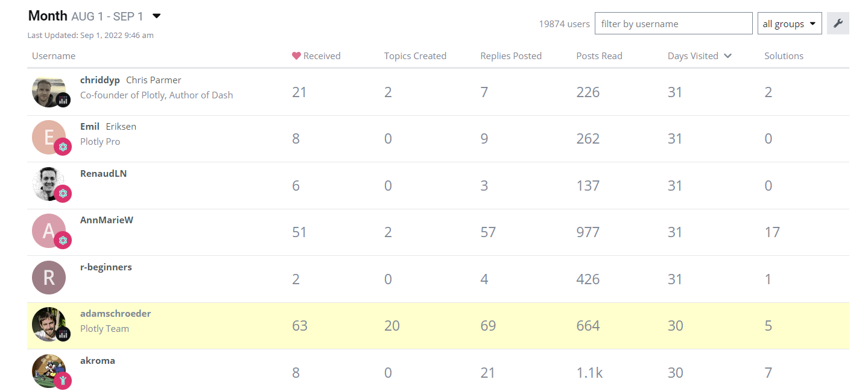
Task: Click Emil's pink flair badge
Action: 63,147
